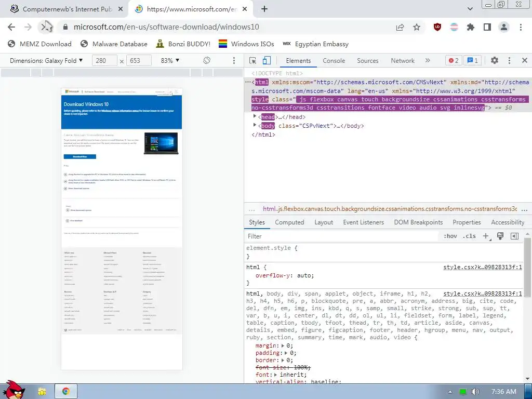Click the new style rule plus icon
This screenshot has height=399, width=532.
pyautogui.click(x=486, y=236)
